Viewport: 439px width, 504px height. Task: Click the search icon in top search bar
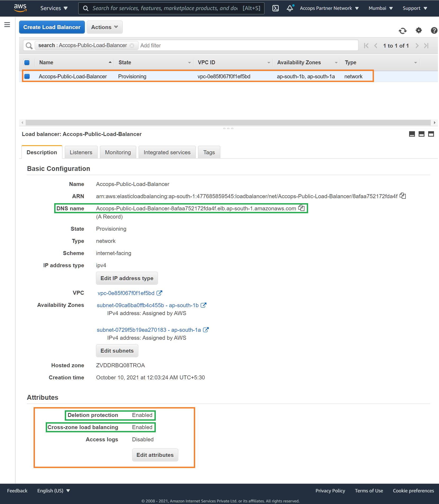(86, 8)
